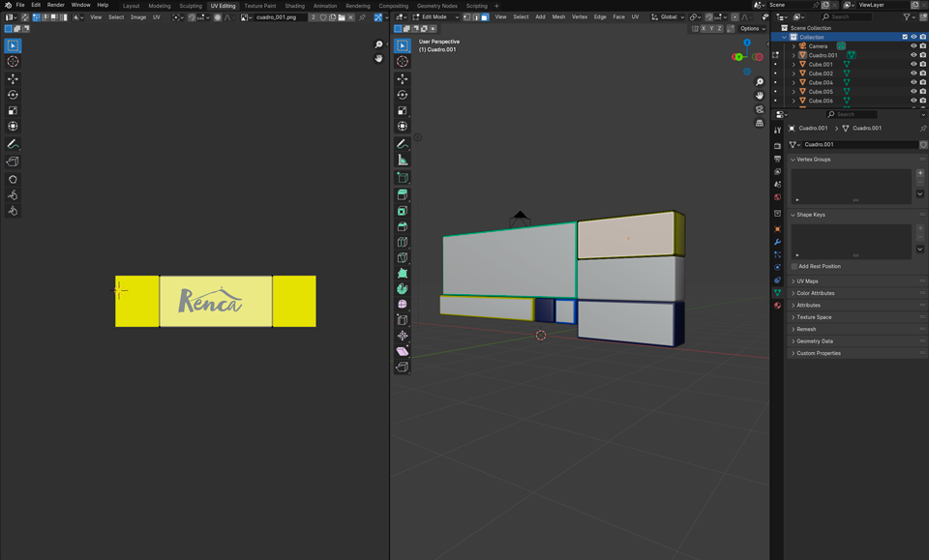Click the zoom icon in 3D viewport

point(760,82)
